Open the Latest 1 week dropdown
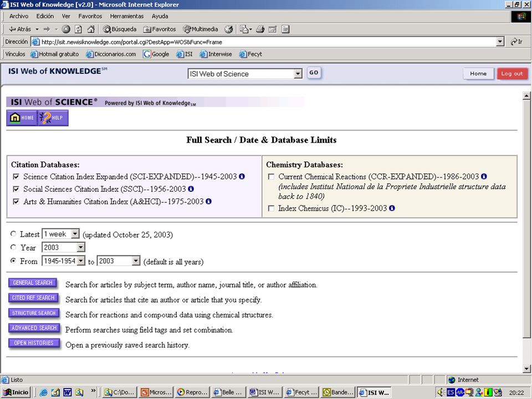 [61, 234]
